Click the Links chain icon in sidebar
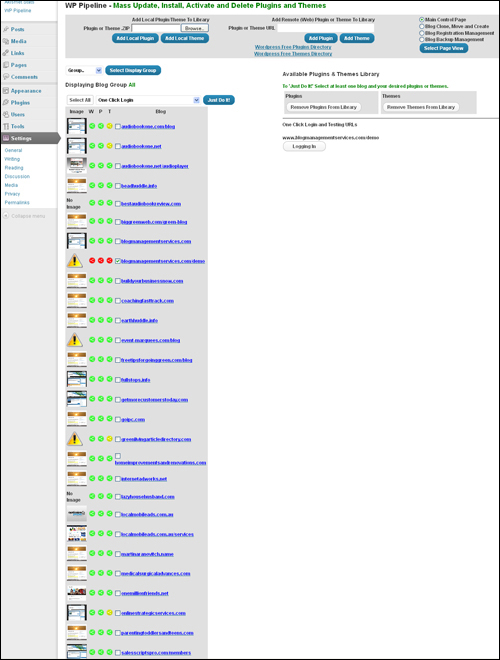 [6, 53]
